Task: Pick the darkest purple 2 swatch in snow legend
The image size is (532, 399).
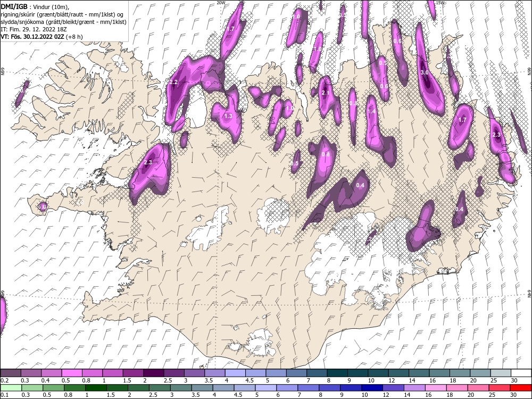Action: click(x=153, y=373)
